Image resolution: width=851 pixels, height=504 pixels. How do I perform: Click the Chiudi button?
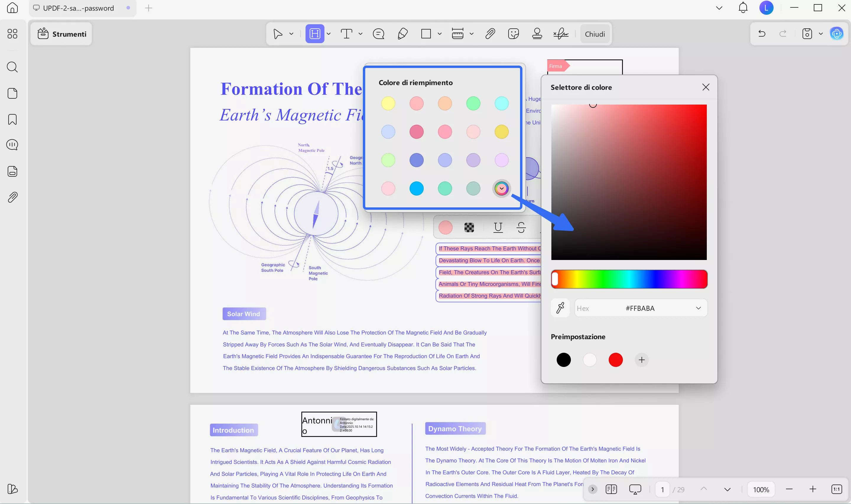click(x=595, y=34)
